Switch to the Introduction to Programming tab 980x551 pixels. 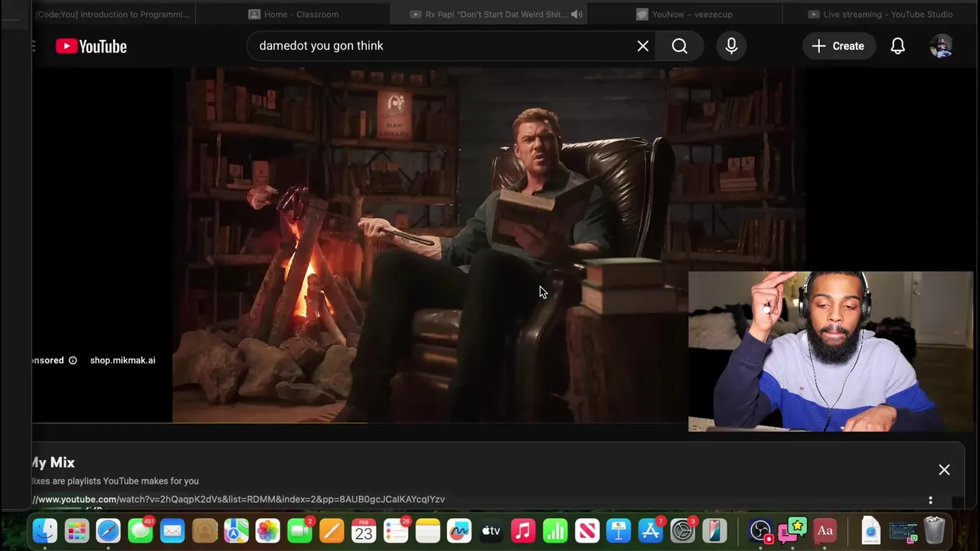coord(113,14)
